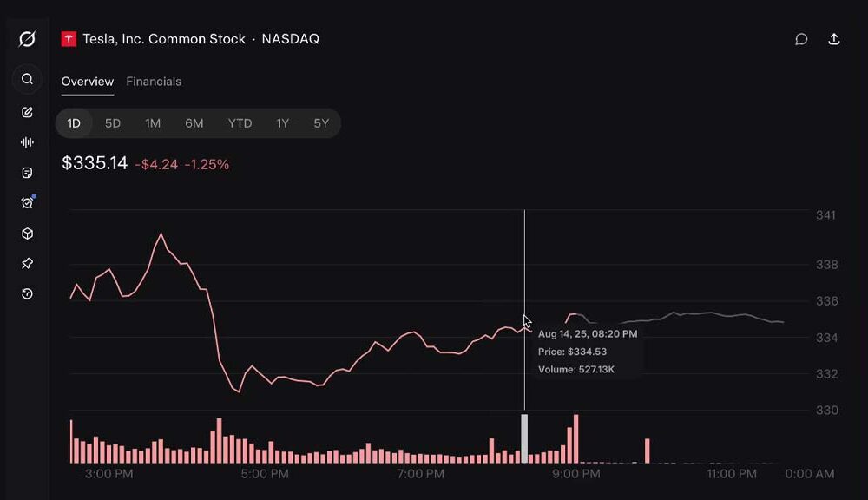Choose the YTD time range
Viewport: 868px width, 500px height.
(x=240, y=123)
